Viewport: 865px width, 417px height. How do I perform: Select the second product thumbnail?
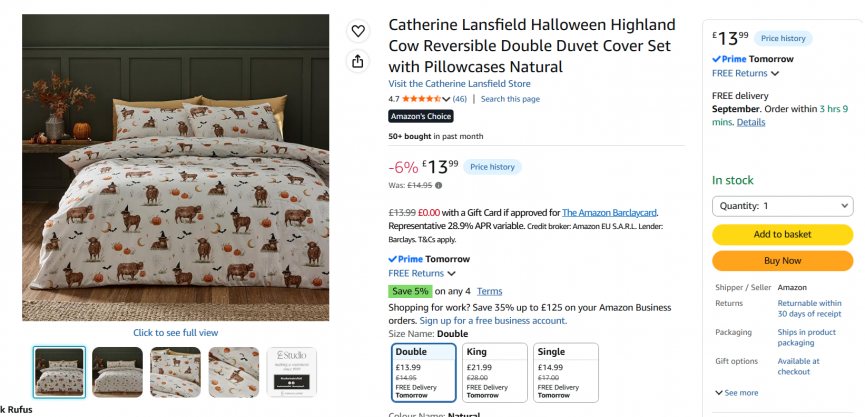click(x=118, y=372)
